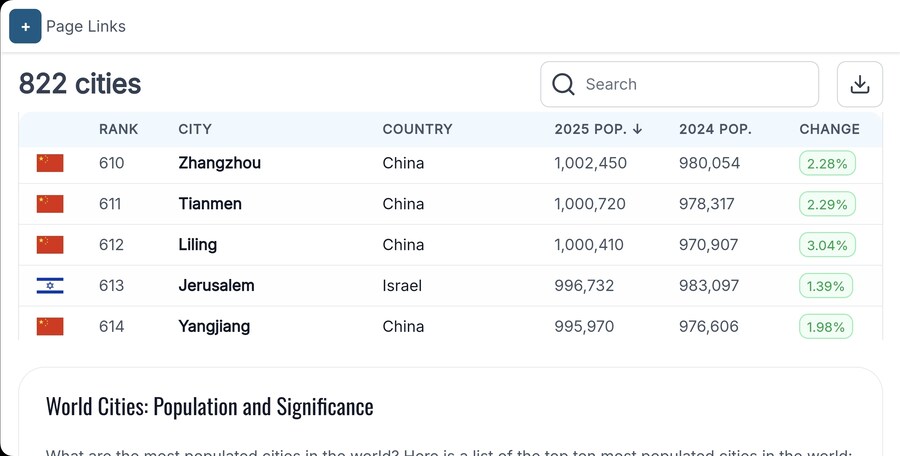Click the 980,054 population value
The image size is (900, 456).
click(x=709, y=163)
